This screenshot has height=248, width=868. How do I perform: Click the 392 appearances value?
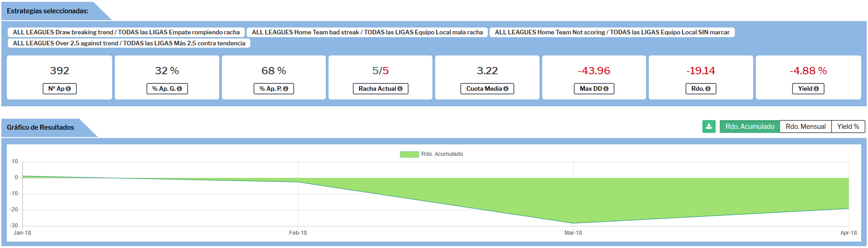59,71
